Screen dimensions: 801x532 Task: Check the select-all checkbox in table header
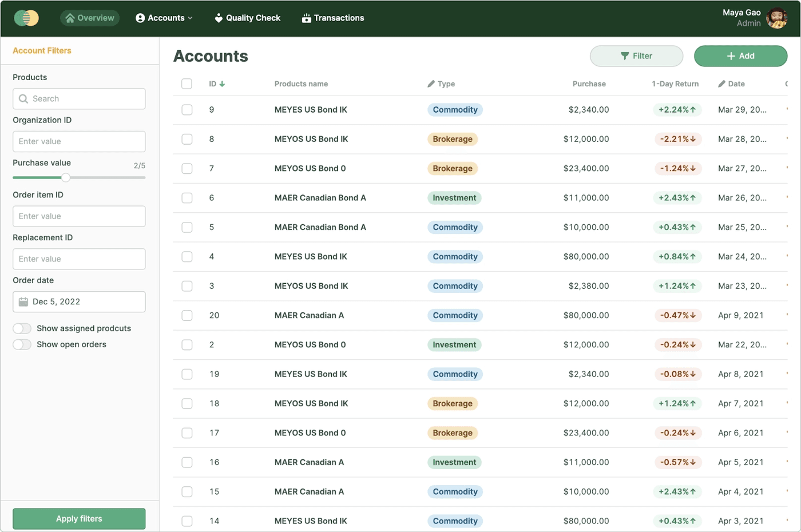pos(187,84)
